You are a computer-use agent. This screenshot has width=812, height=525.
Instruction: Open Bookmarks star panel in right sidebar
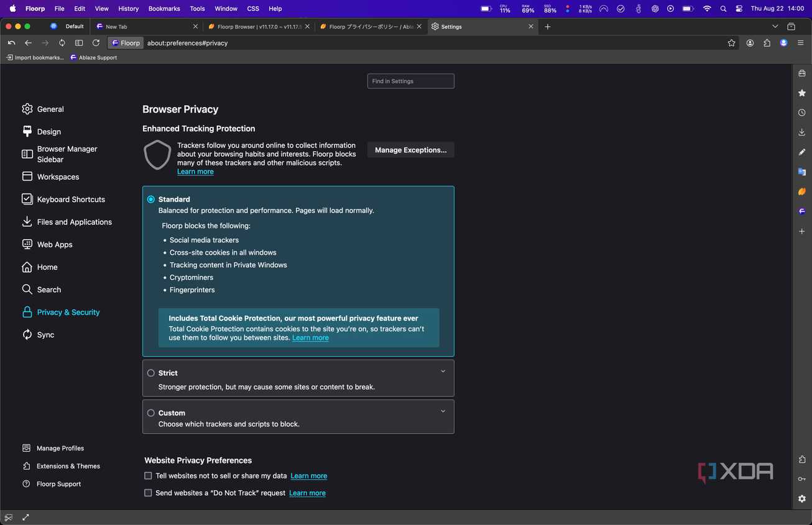click(x=802, y=93)
